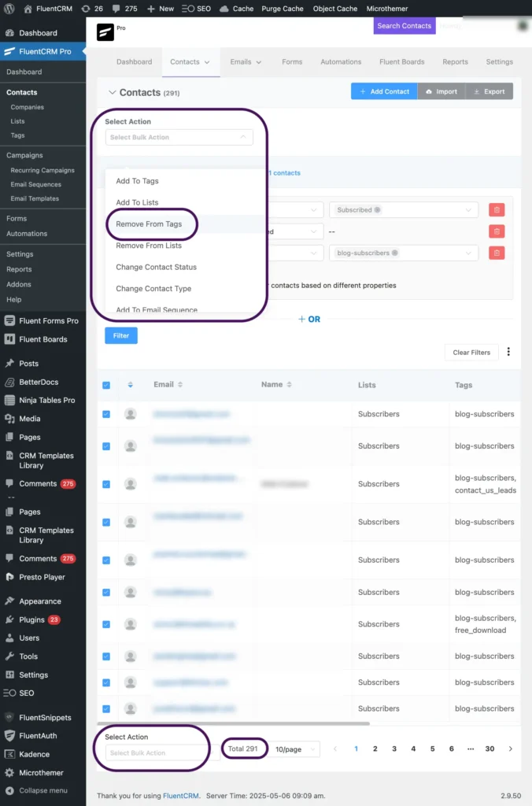Open Presto Player in the sidebar
The height and width of the screenshot is (806, 532).
(43, 577)
